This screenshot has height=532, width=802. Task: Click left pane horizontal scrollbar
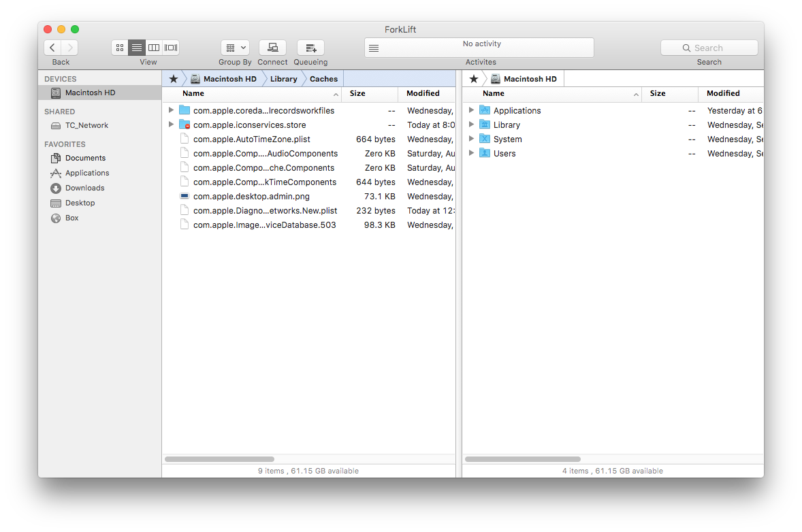point(219,459)
